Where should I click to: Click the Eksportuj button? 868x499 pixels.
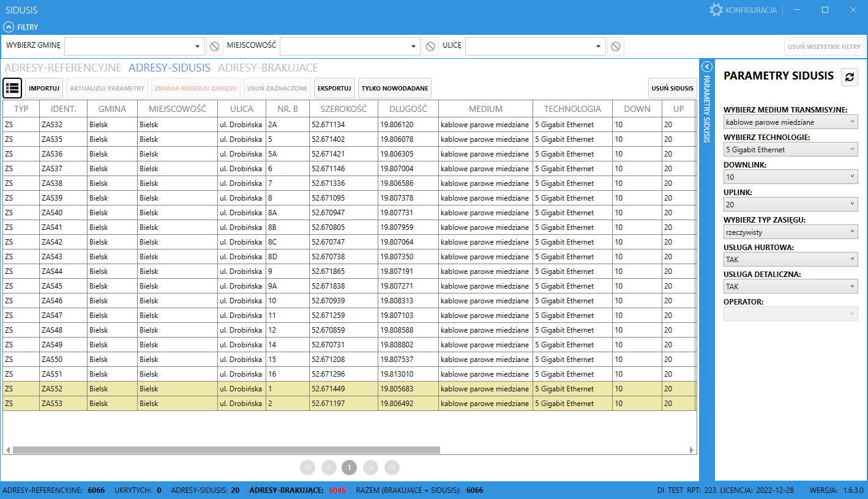click(x=334, y=88)
